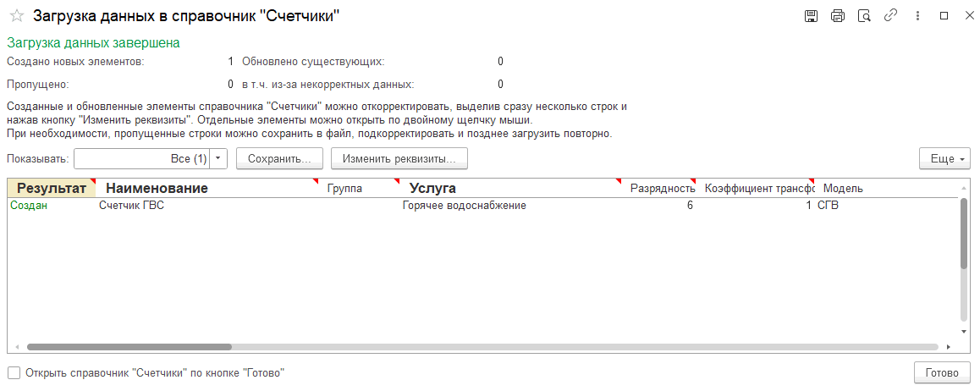This screenshot has width=980, height=391.
Task: Click the 'Загрузка данных завершена' status text
Action: coord(93,43)
